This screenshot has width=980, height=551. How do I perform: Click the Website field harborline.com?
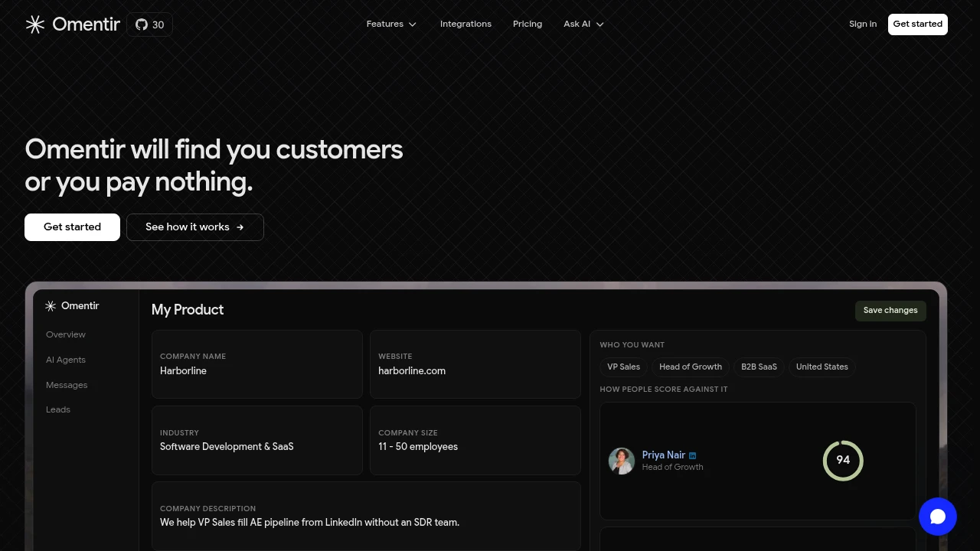click(x=475, y=364)
